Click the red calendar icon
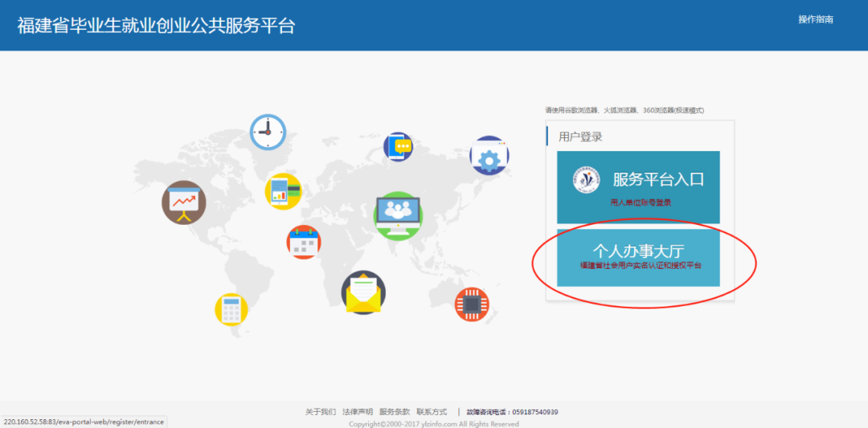This screenshot has height=428, width=868. pos(304,242)
